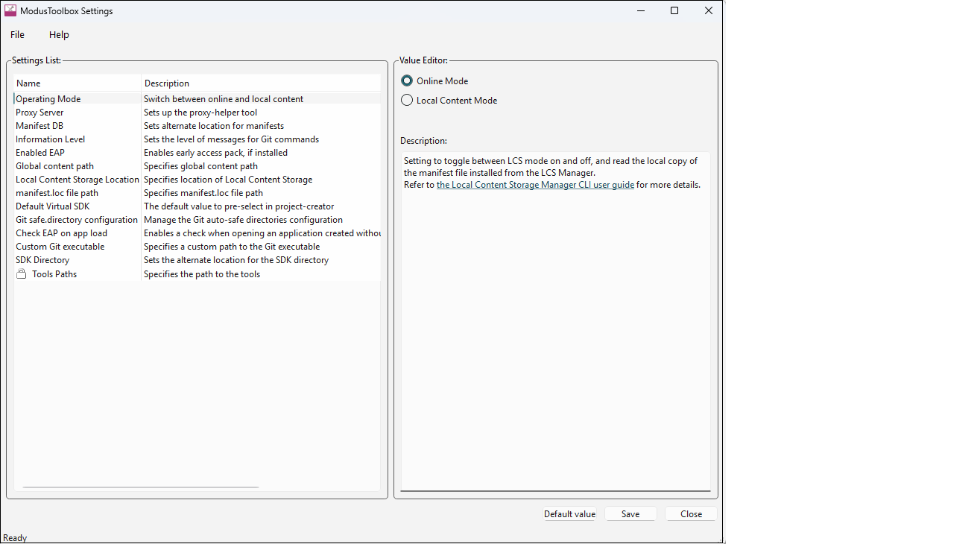This screenshot has height=544, width=980.
Task: Click 'Specifies a custom path to the Git executable'
Action: pos(232,247)
